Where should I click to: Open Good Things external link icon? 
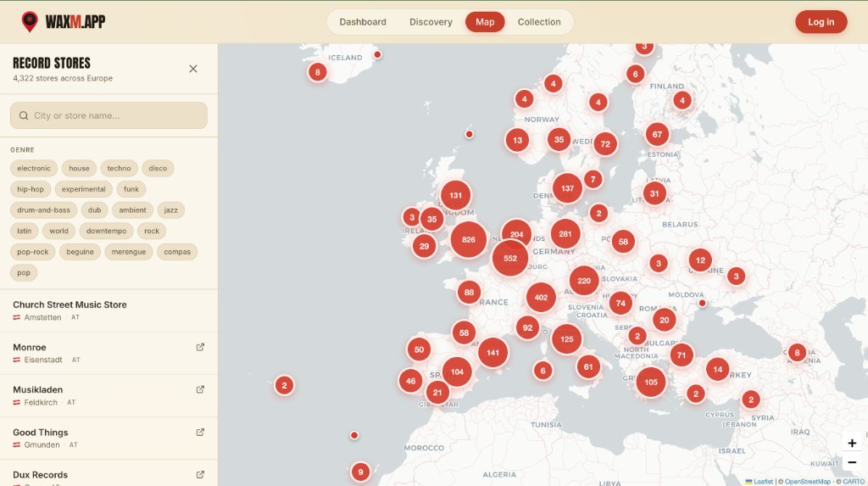pyautogui.click(x=200, y=433)
